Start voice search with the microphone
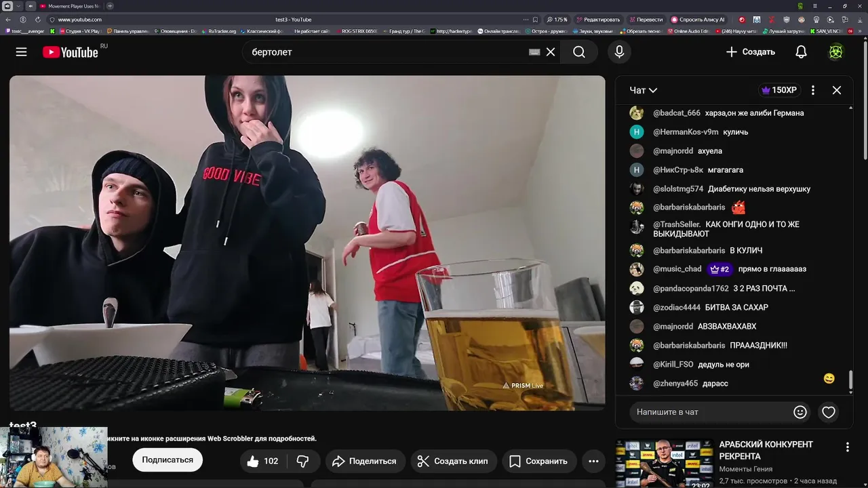The image size is (868, 488). (x=619, y=52)
